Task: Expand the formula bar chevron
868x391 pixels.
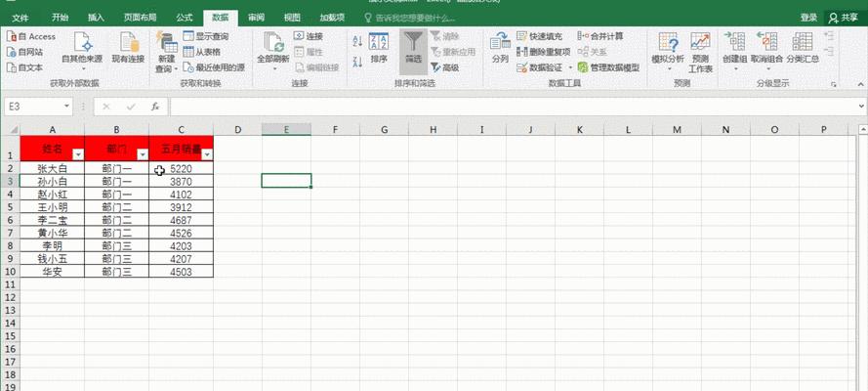Action: point(861,107)
